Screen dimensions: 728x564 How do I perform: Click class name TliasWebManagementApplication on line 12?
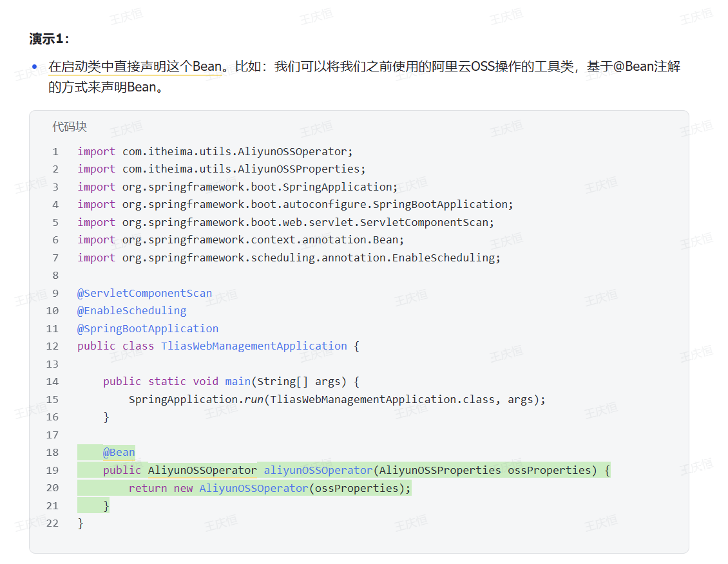[254, 346]
